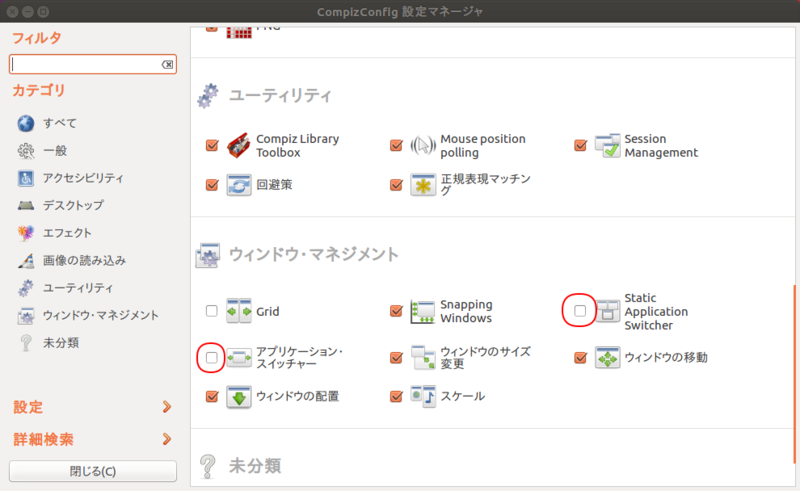Viewport: 800px width, 491px height.
Task: Uncheck the スケール plugin checkbox
Action: (x=396, y=397)
